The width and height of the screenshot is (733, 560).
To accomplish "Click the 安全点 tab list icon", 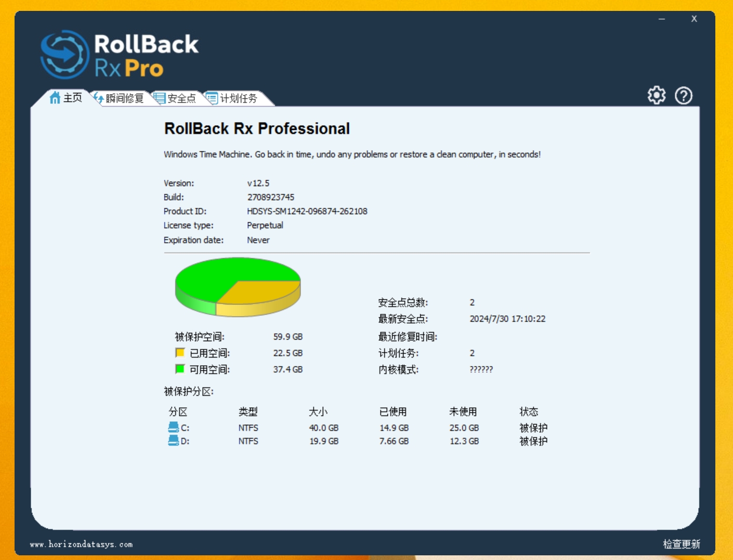I will click(x=159, y=98).
